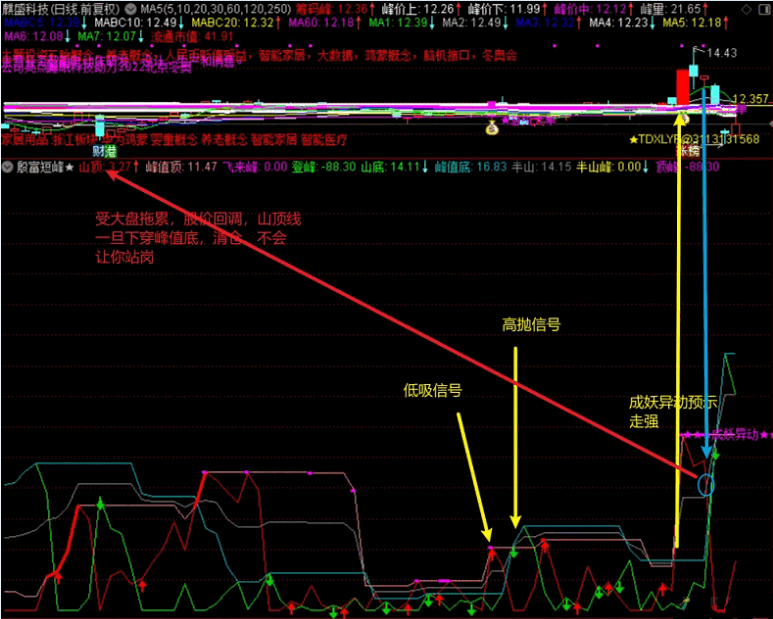Click the 半山: 14.15 value

(x=540, y=167)
